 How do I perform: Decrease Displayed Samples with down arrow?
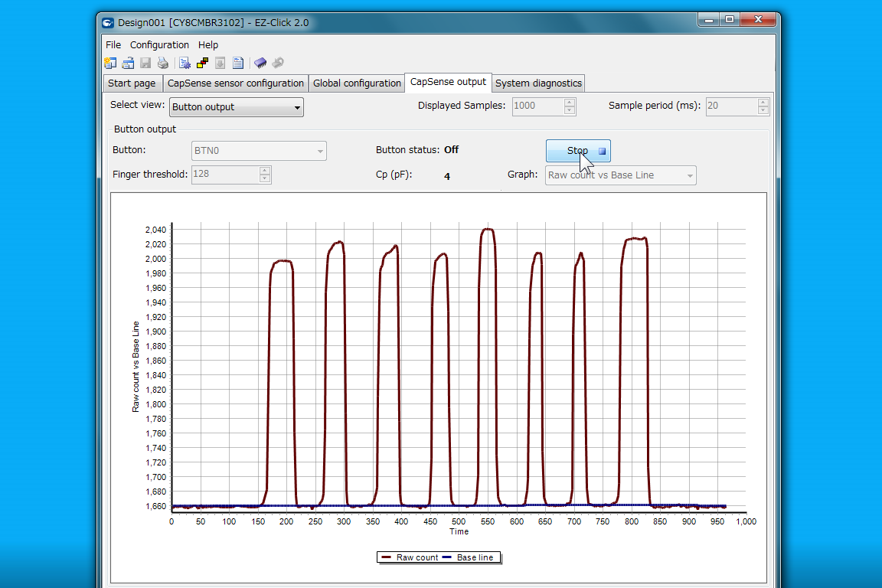point(570,110)
